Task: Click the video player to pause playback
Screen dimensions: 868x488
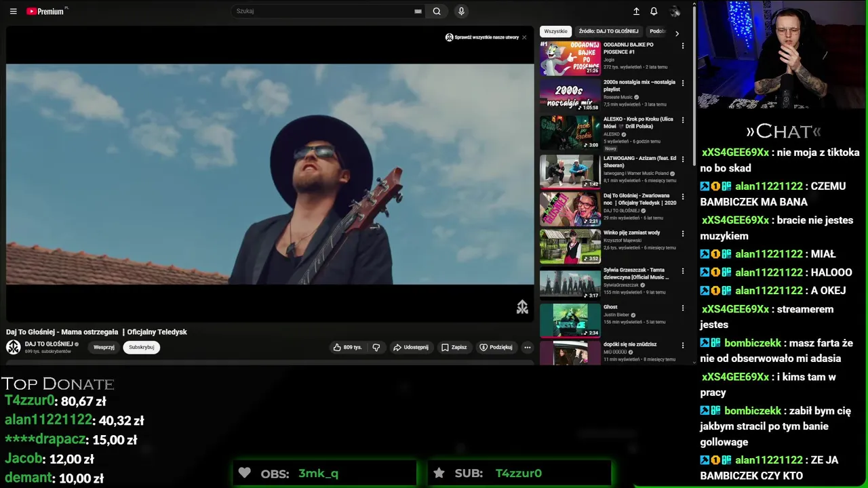Action: click(x=270, y=174)
